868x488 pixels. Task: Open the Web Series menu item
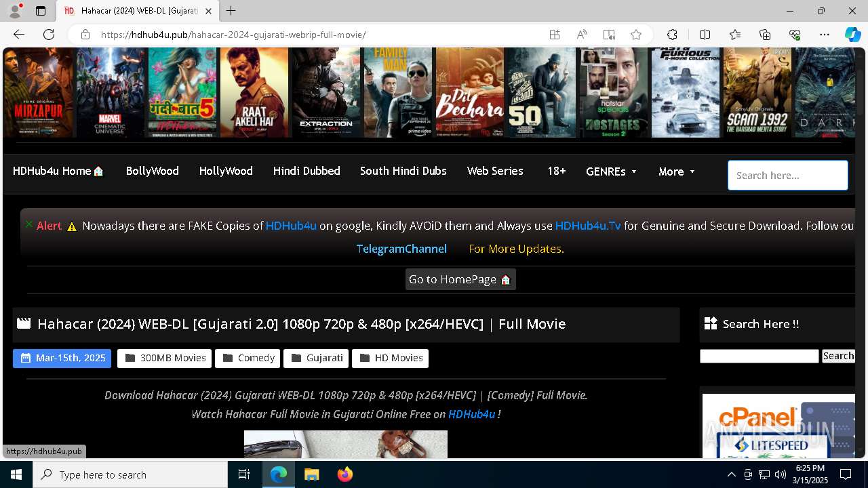[495, 171]
